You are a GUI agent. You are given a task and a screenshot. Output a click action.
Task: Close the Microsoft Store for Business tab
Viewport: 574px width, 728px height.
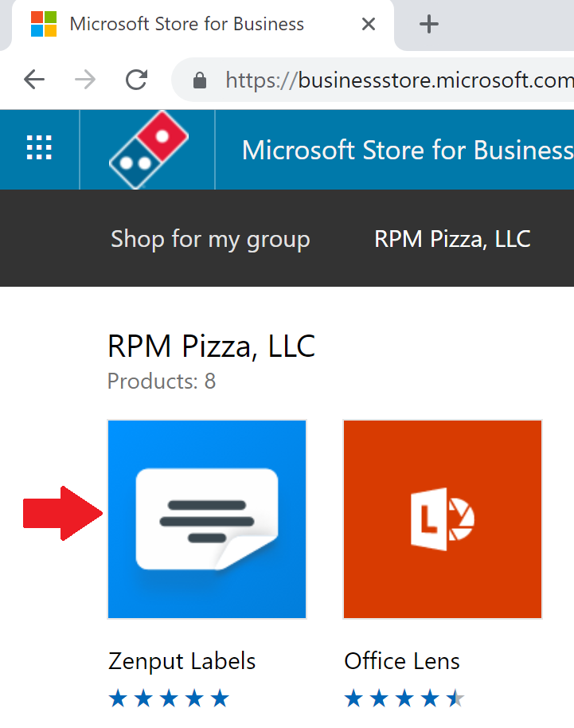click(x=369, y=24)
